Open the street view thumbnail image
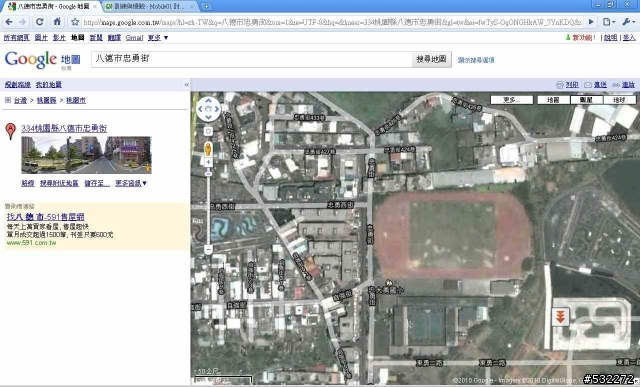 [x=86, y=155]
